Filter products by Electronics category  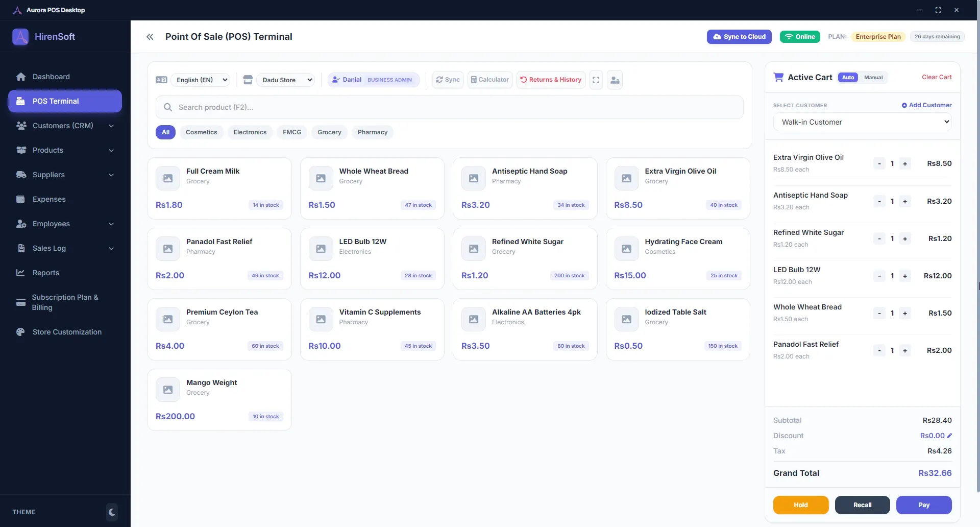[x=250, y=132]
